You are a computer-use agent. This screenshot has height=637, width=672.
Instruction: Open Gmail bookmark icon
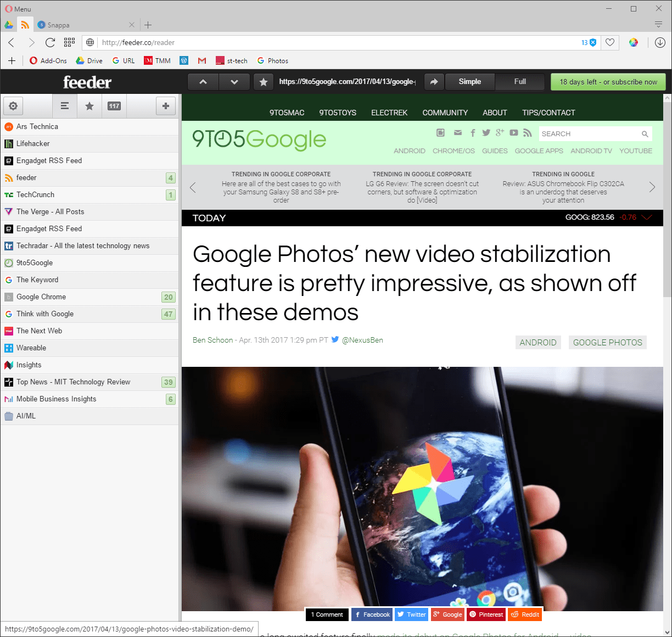click(202, 61)
